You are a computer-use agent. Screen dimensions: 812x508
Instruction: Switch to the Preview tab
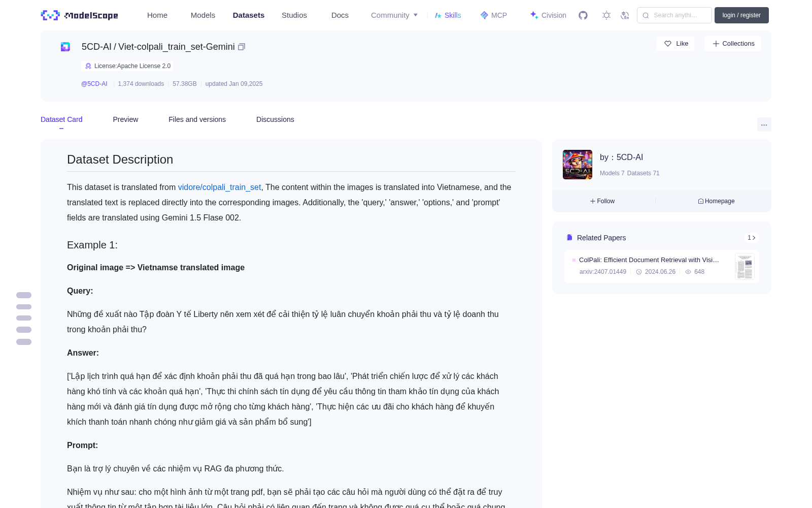point(125,119)
